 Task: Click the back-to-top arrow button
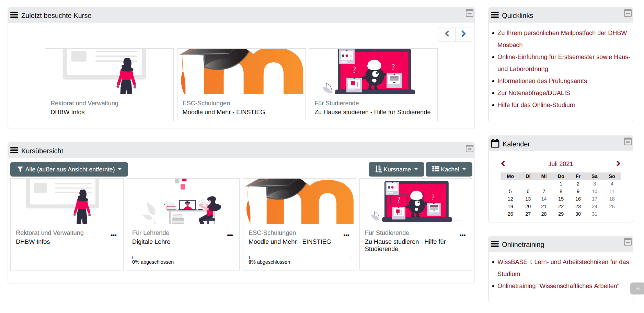point(637,288)
